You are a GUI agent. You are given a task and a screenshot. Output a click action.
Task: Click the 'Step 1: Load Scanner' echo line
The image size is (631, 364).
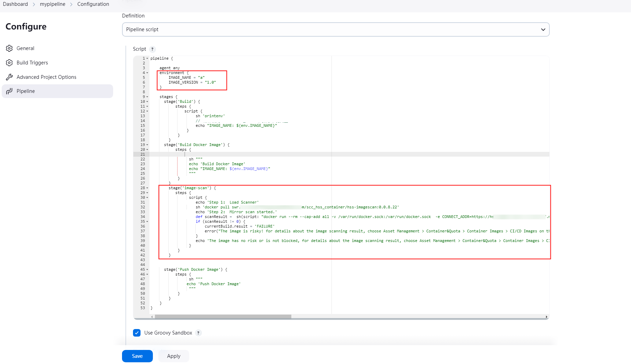pos(227,202)
